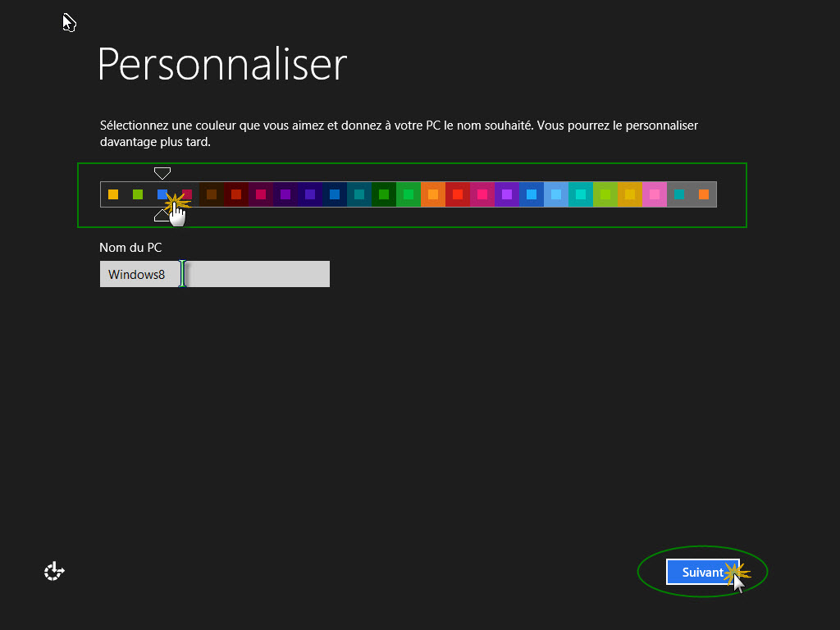Screen dimensions: 840x630
Task: Pick the royal blue swatch beside violet
Action: (532, 194)
